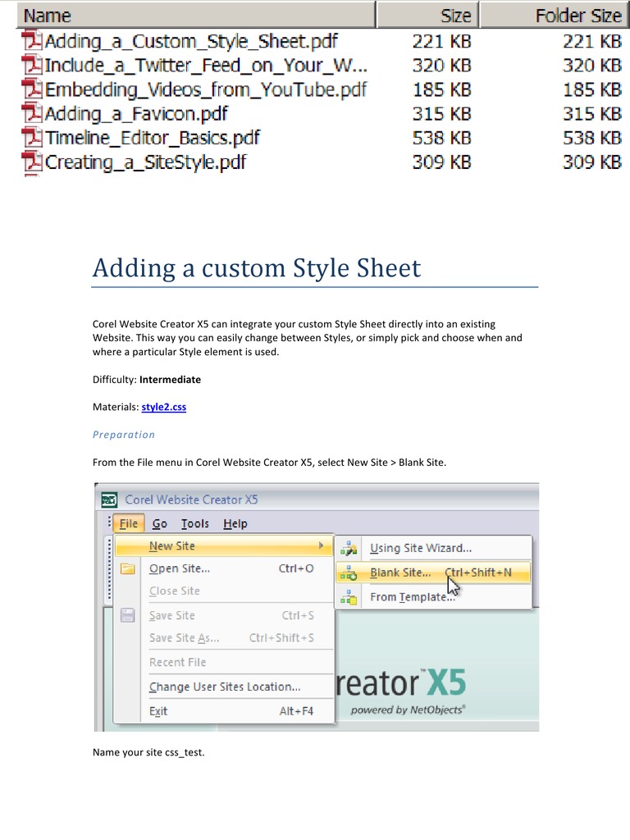Select Using Site Wizard... submenu entry
Viewport: 630px width, 840px height.
tap(434, 548)
